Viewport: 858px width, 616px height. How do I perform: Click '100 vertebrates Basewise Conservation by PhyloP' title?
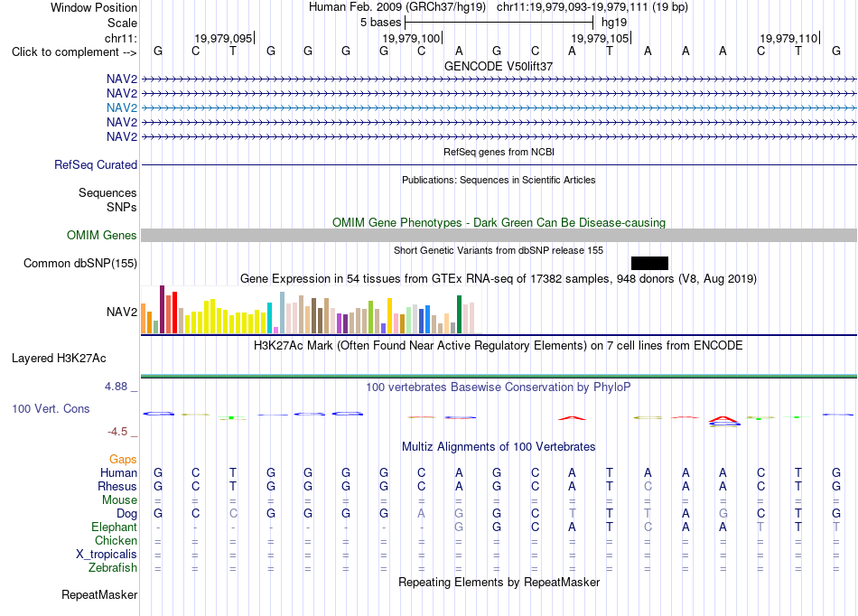[x=499, y=387]
